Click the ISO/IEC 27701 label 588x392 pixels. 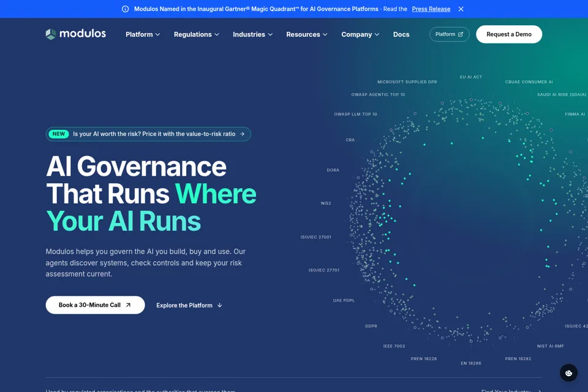click(324, 270)
